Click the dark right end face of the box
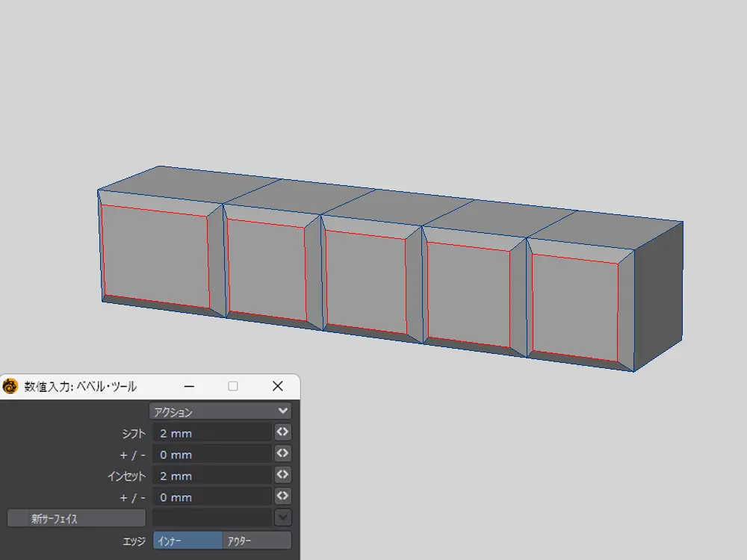 657,295
